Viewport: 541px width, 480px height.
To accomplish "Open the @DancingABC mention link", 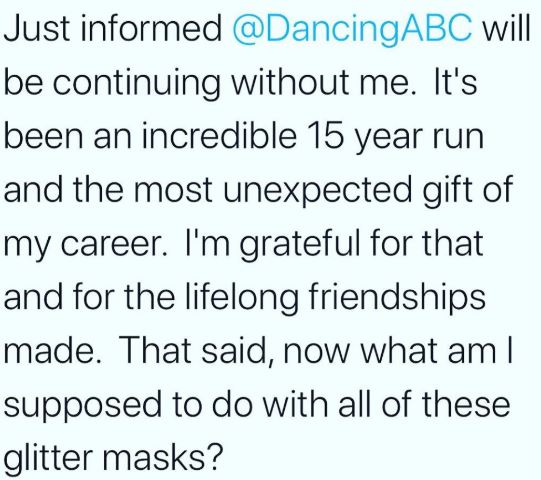I will pyautogui.click(x=352, y=29).
